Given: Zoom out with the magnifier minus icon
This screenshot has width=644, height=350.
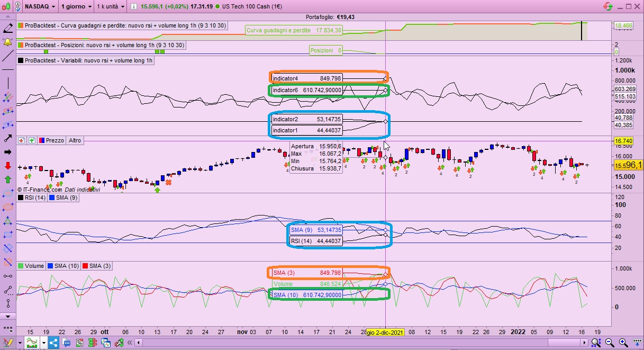Looking at the screenshot, I should (610, 343).
